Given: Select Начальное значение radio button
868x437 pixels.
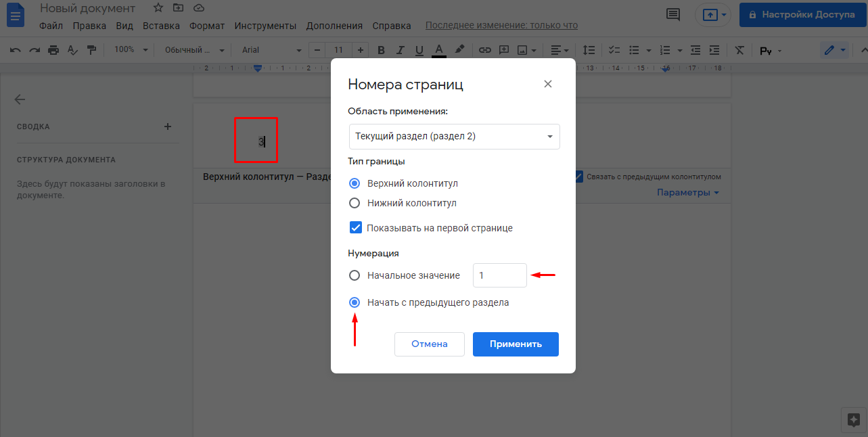Looking at the screenshot, I should 354,275.
